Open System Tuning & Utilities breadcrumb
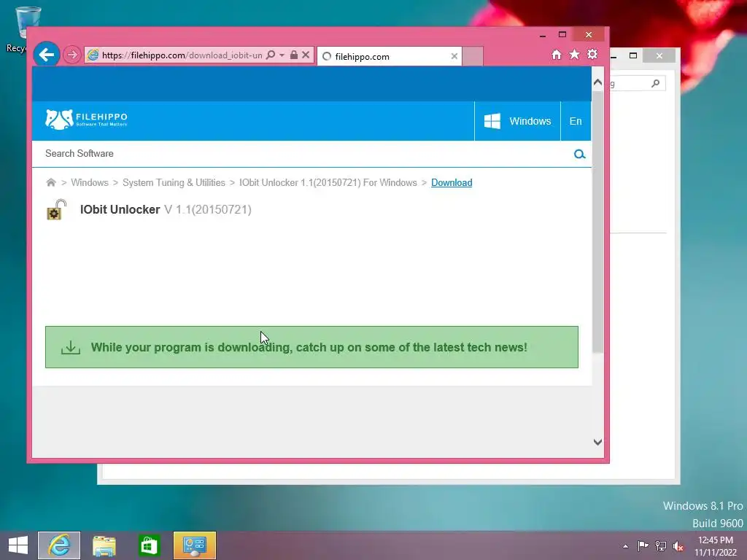This screenshot has height=560, width=747. [x=174, y=183]
